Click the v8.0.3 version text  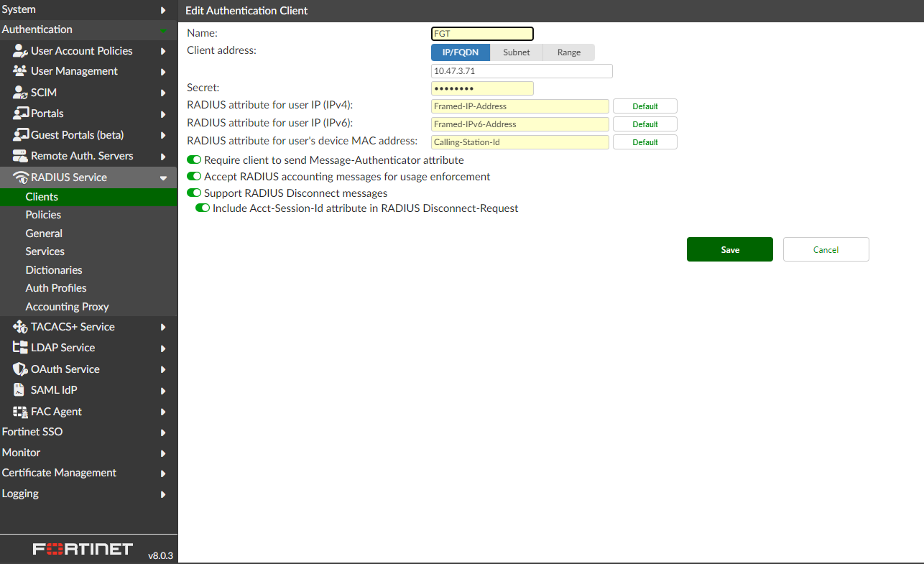click(161, 555)
